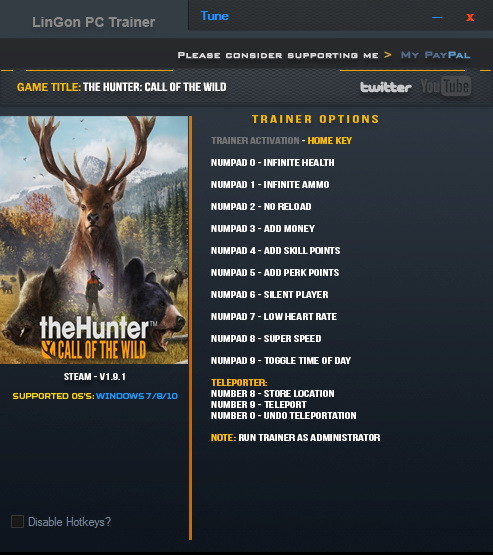The image size is (493, 555).
Task: Click the Home Key activation text
Action: (329, 141)
